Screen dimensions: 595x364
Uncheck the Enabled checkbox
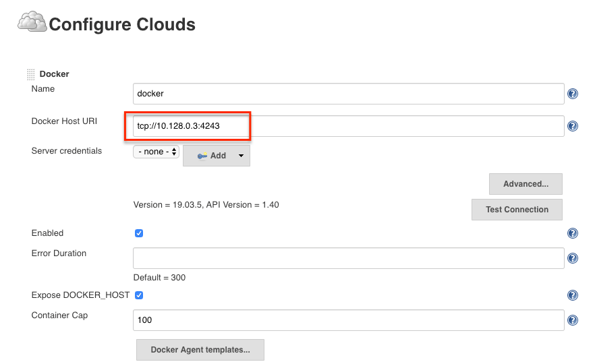139,233
